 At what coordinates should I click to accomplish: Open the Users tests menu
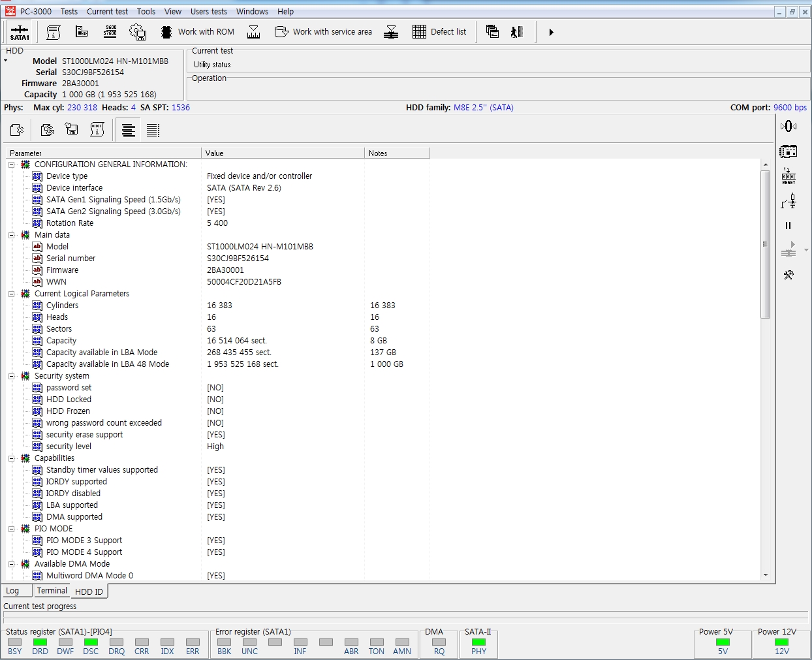(208, 11)
